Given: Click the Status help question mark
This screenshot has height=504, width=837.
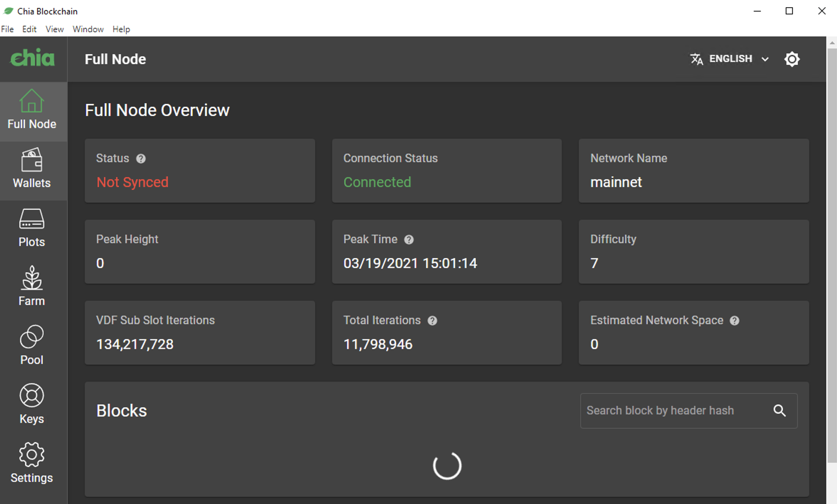Looking at the screenshot, I should (141, 159).
